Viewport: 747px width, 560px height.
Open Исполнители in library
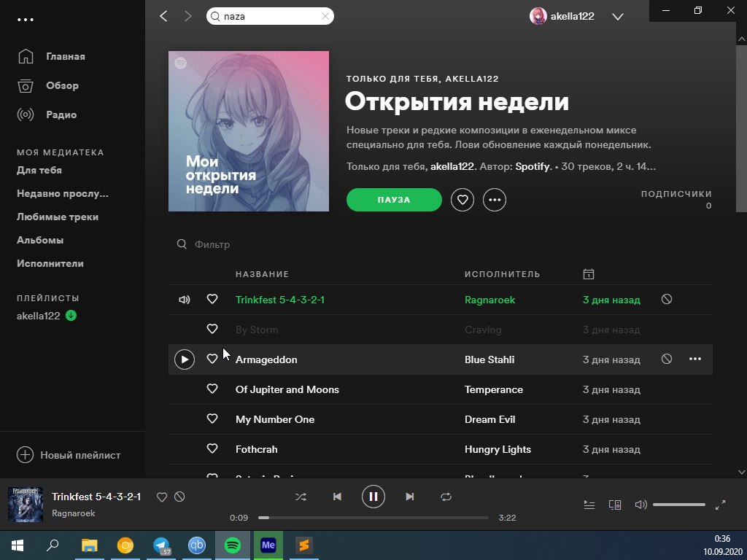pyautogui.click(x=50, y=263)
